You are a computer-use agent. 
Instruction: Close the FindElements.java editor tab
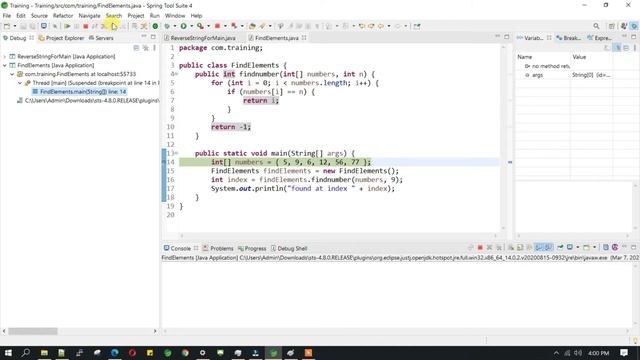pos(304,38)
